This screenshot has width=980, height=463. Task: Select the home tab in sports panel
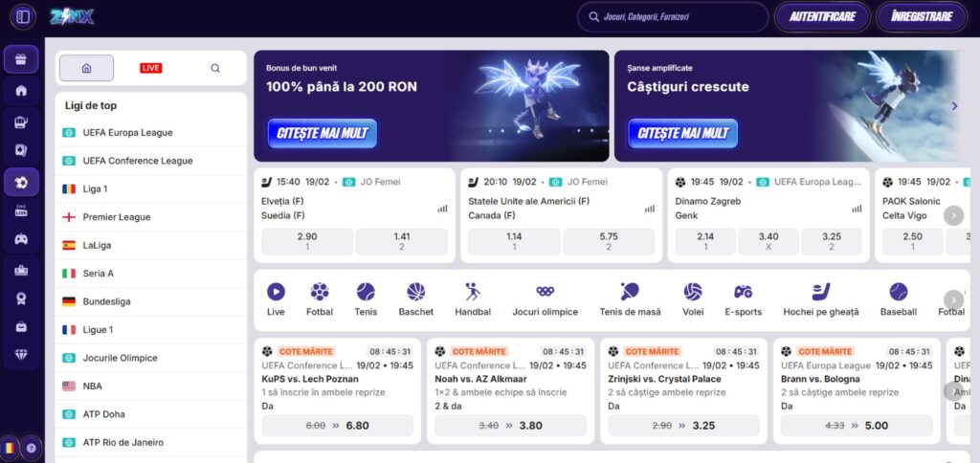[x=86, y=68]
